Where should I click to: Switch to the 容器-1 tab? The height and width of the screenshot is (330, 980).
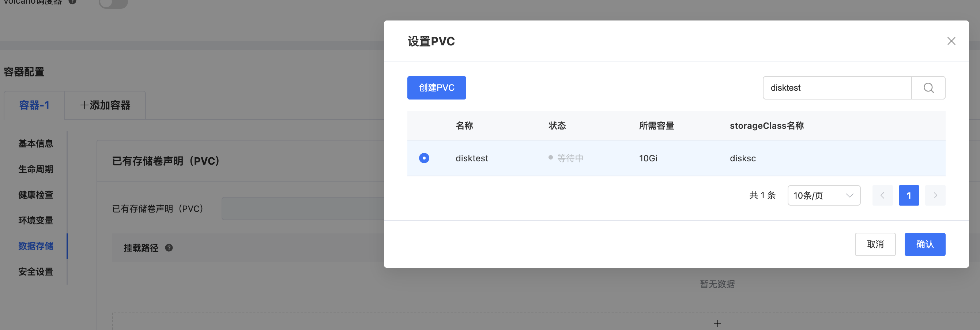coord(34,105)
